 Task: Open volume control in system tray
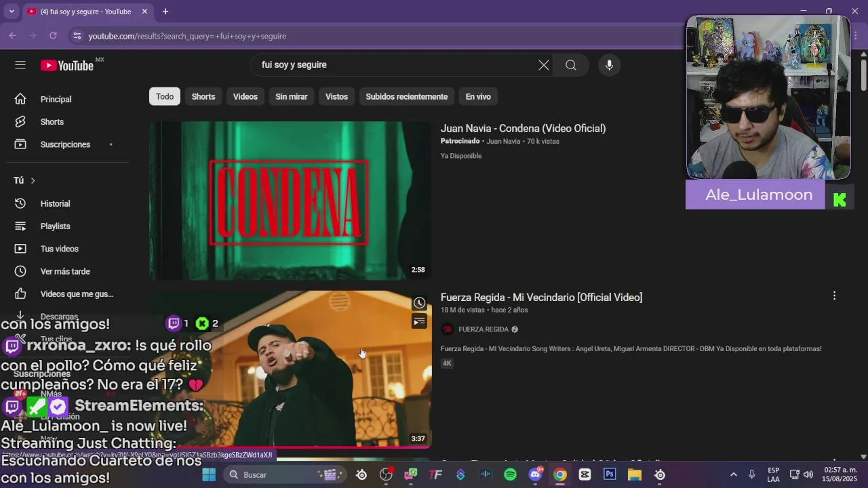click(808, 474)
